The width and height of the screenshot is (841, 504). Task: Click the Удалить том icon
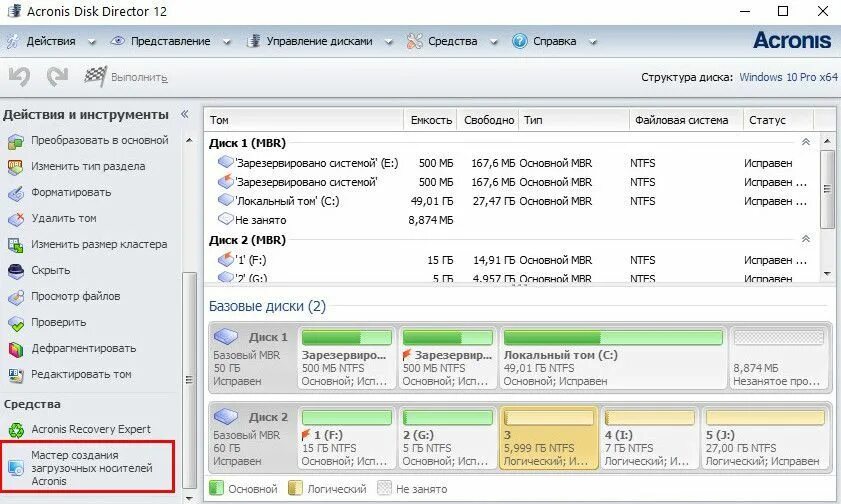tap(16, 219)
